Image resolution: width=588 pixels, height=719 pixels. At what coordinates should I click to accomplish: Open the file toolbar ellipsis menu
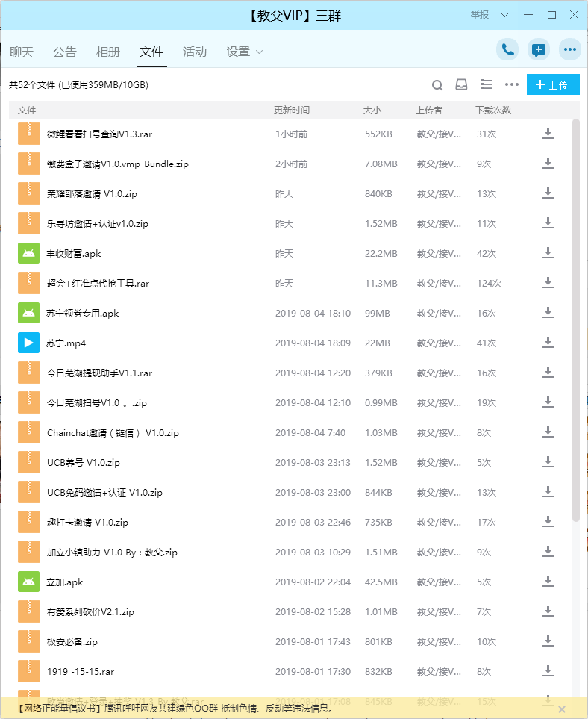pyautogui.click(x=511, y=84)
